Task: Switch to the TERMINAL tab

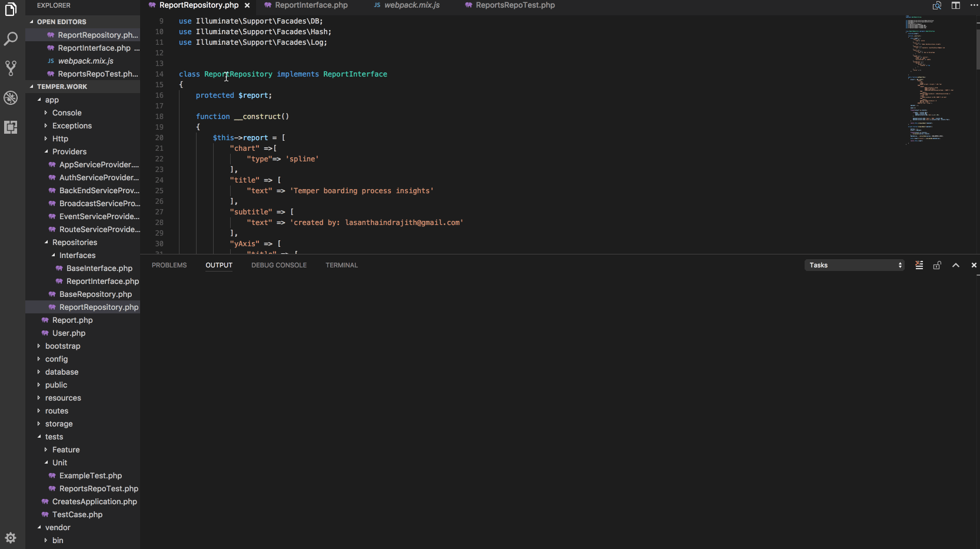Action: (x=341, y=265)
